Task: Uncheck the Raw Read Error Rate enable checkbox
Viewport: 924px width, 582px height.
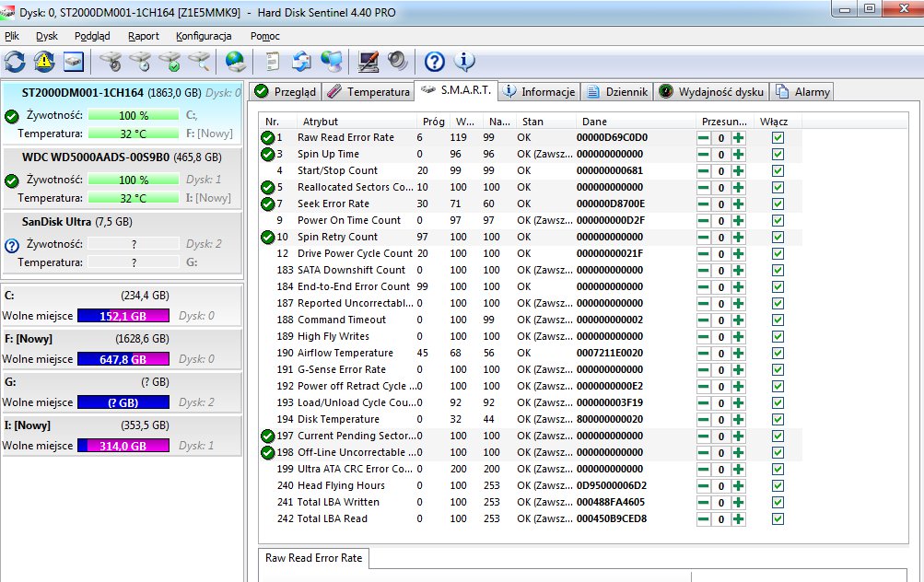Action: 778,137
